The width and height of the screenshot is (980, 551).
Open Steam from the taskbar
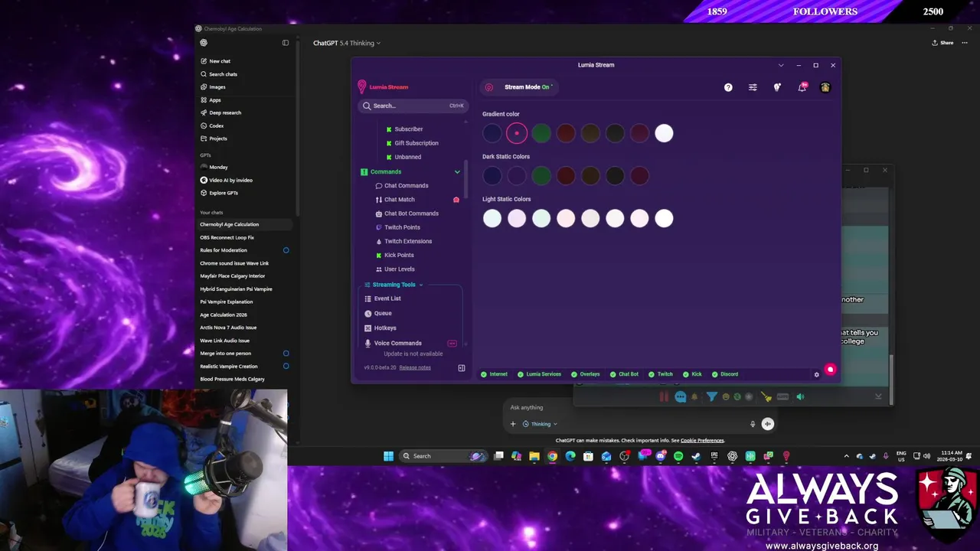coord(695,456)
